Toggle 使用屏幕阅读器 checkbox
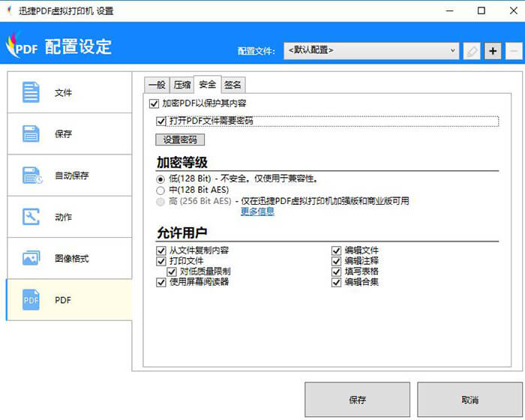This screenshot has width=525, height=420. [161, 282]
